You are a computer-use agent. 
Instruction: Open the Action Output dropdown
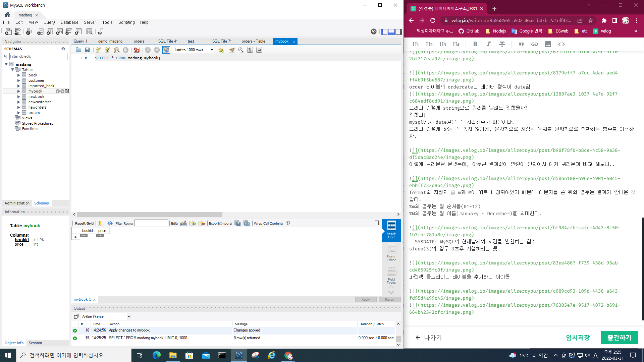[x=129, y=317]
